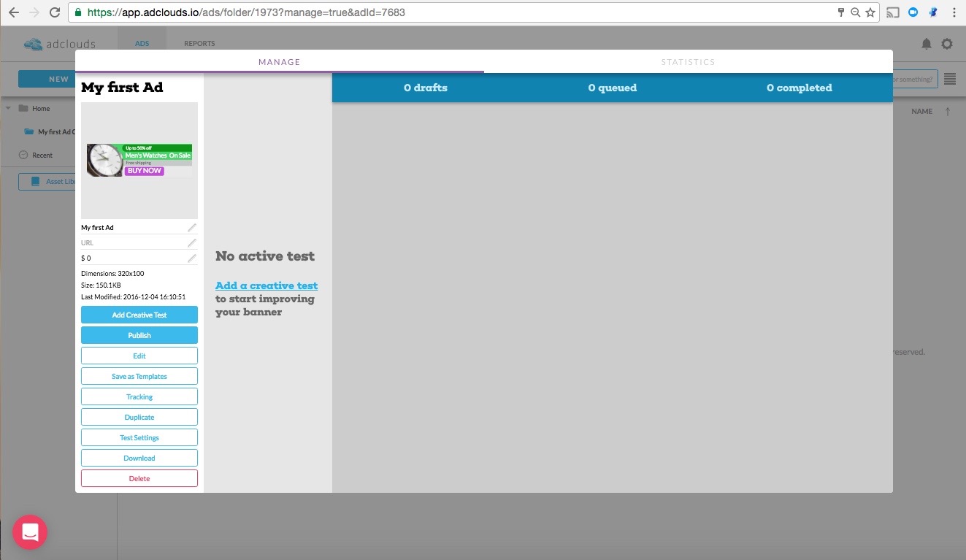The image size is (966, 560).
Task: Open the REPORTS navigation tab
Action: 199,44
